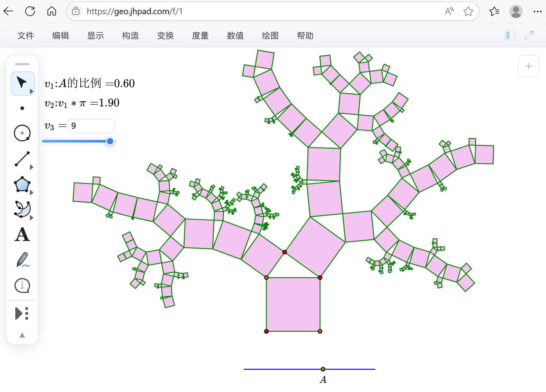
Task: Open the information bubble tool
Action: click(22, 285)
